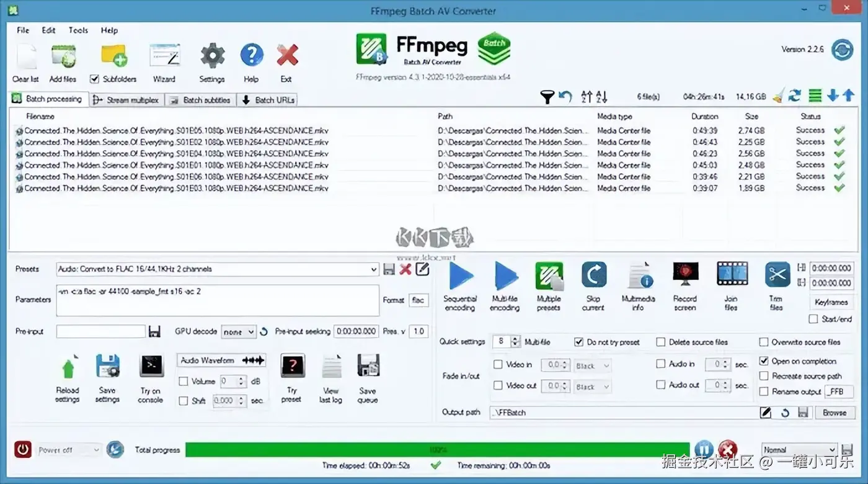Click the Save queue icon
The width and height of the screenshot is (868, 484).
368,366
